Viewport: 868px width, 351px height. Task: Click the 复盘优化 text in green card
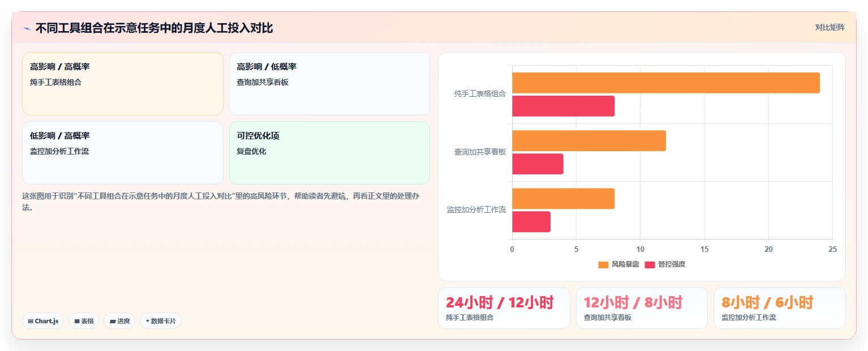tap(251, 151)
